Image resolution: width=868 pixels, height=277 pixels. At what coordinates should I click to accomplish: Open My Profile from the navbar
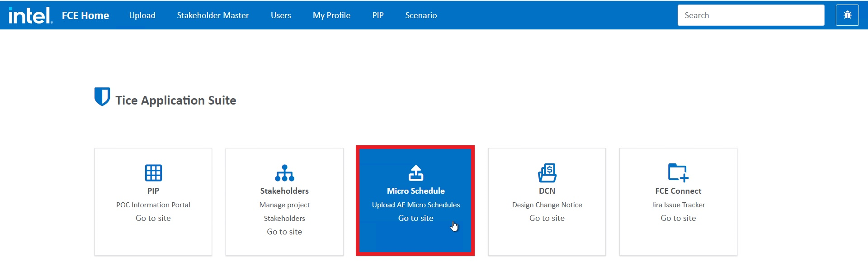point(331,15)
